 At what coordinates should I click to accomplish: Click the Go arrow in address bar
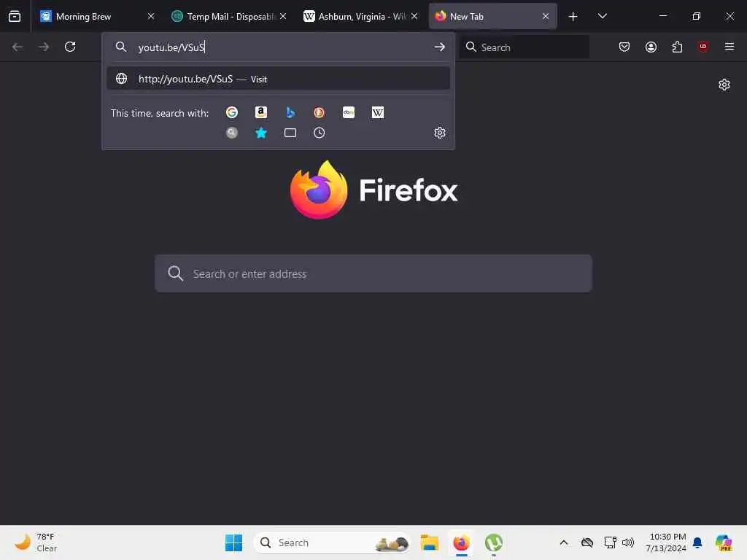point(439,47)
